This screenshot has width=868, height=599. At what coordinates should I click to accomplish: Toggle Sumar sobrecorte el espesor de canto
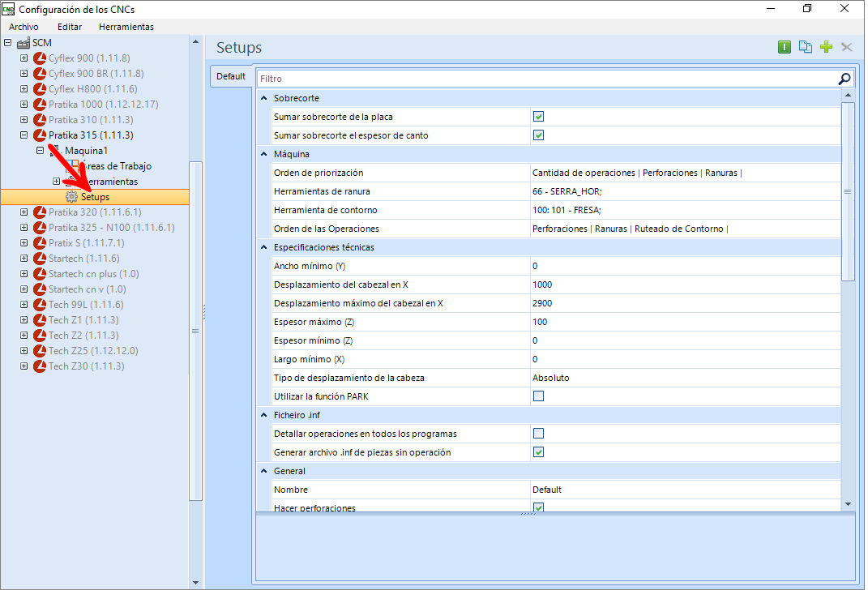pos(538,135)
